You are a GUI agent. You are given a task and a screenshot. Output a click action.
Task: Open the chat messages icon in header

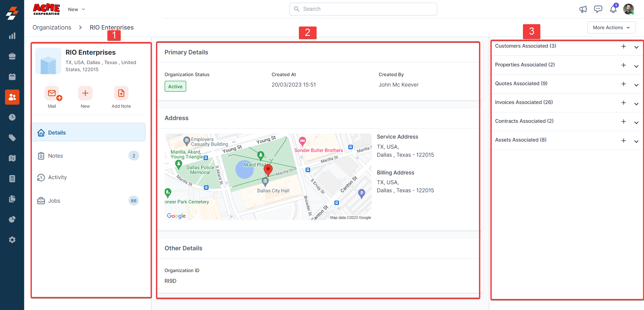598,9
